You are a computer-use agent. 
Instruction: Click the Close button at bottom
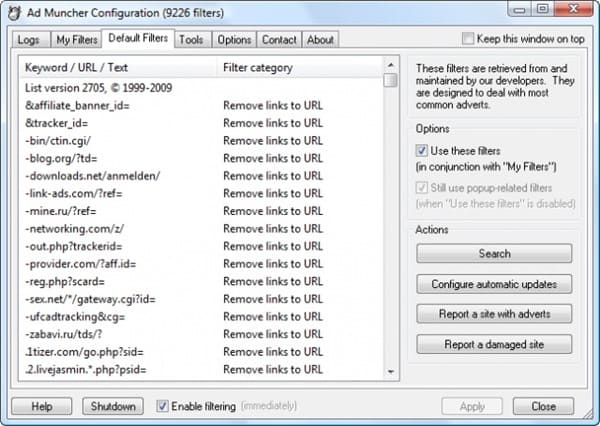coord(543,406)
